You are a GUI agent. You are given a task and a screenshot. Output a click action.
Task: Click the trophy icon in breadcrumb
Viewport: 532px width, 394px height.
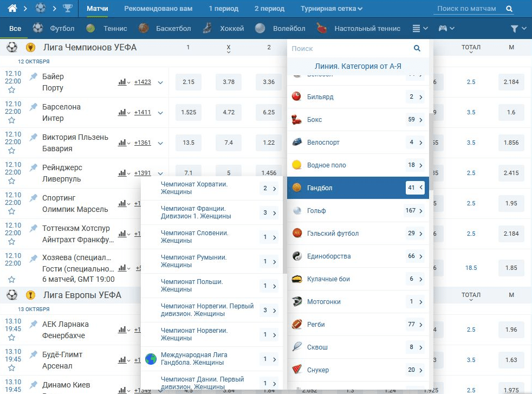click(67, 9)
